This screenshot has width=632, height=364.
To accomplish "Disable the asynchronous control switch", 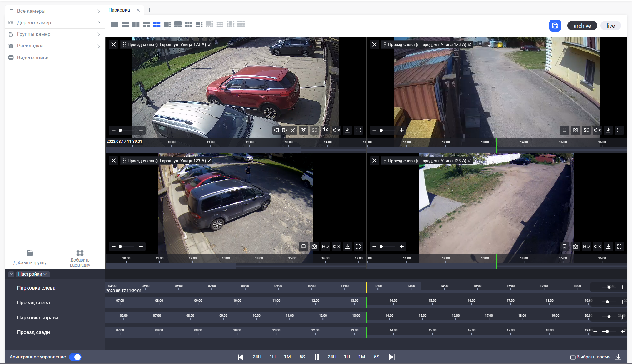I will click(x=75, y=357).
